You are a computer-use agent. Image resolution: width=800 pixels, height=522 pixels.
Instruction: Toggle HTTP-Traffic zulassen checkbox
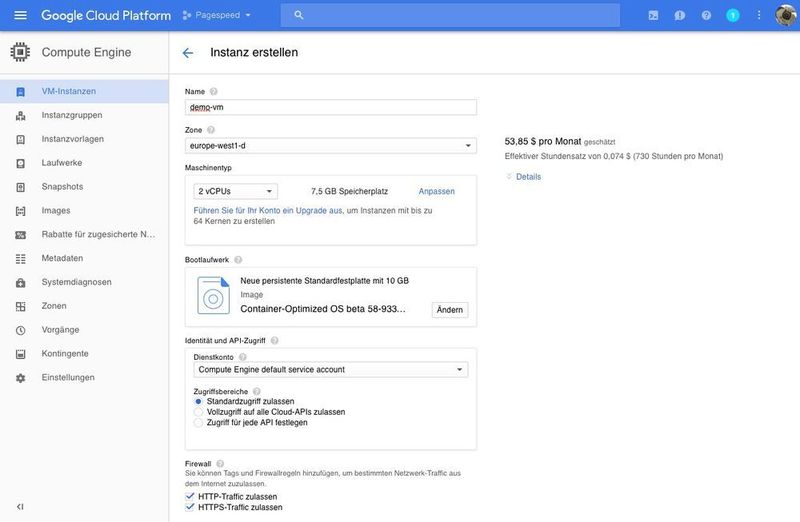coord(190,496)
